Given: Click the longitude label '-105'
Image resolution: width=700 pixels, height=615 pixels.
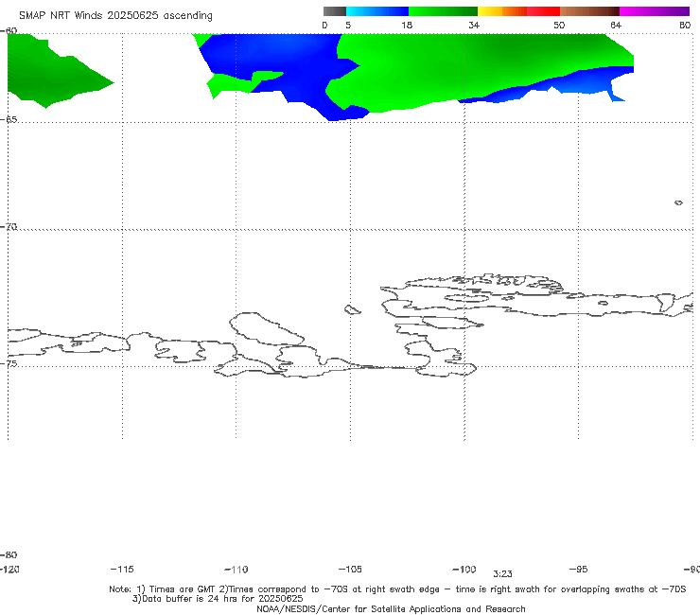Looking at the screenshot, I should (x=350, y=570).
